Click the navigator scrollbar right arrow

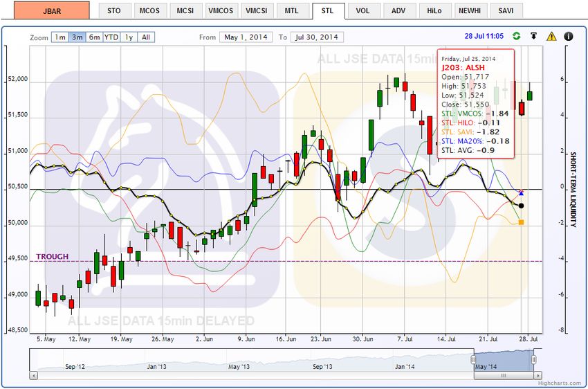(x=538, y=375)
